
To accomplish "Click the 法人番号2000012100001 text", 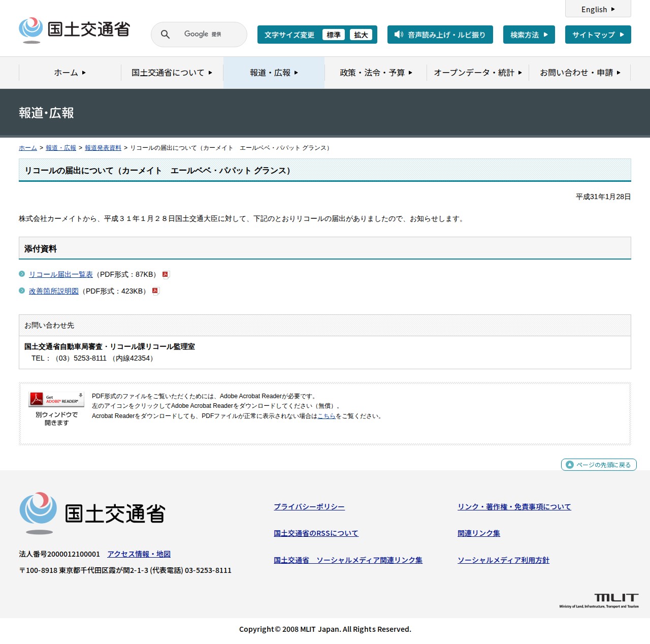I will 59,554.
